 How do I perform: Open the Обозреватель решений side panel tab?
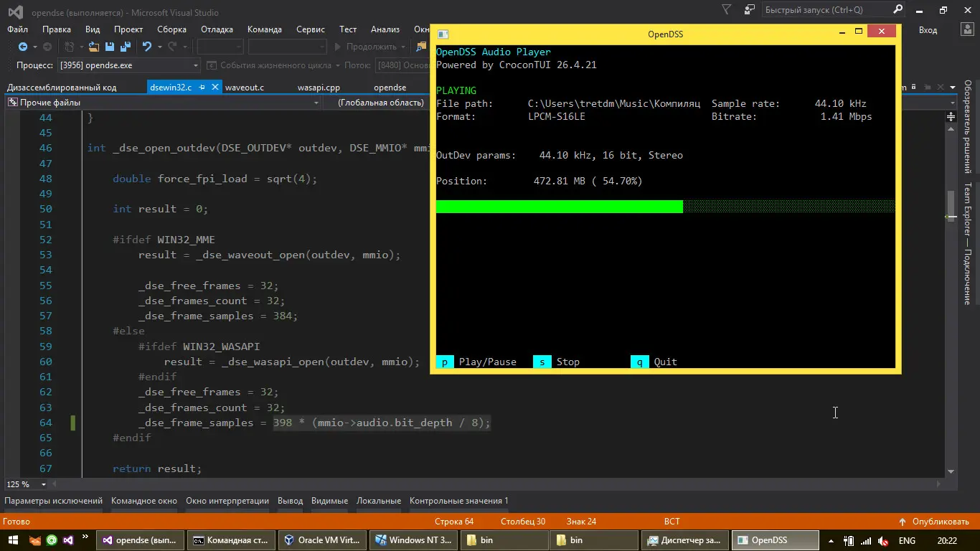(x=968, y=127)
